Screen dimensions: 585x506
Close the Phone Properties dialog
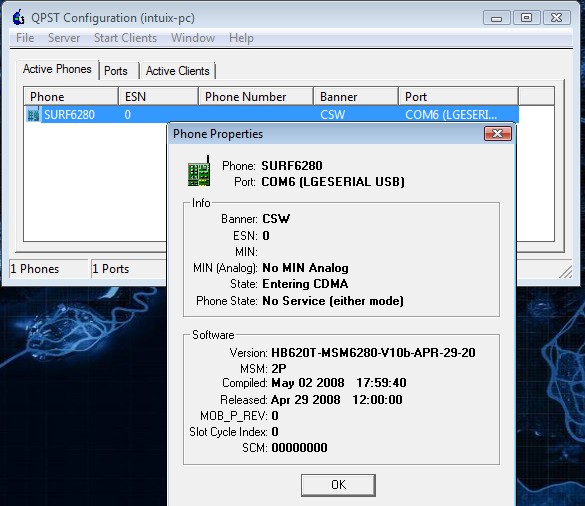(498, 134)
